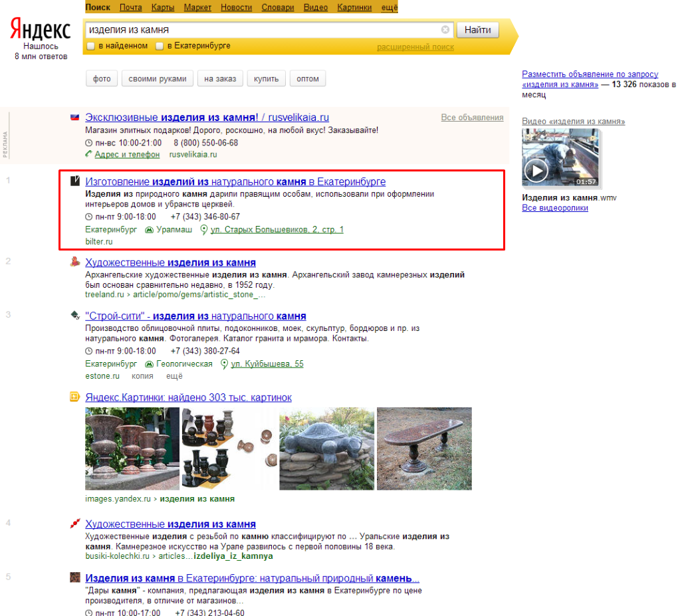
Task: Open the Словари service tab
Action: tap(278, 7)
